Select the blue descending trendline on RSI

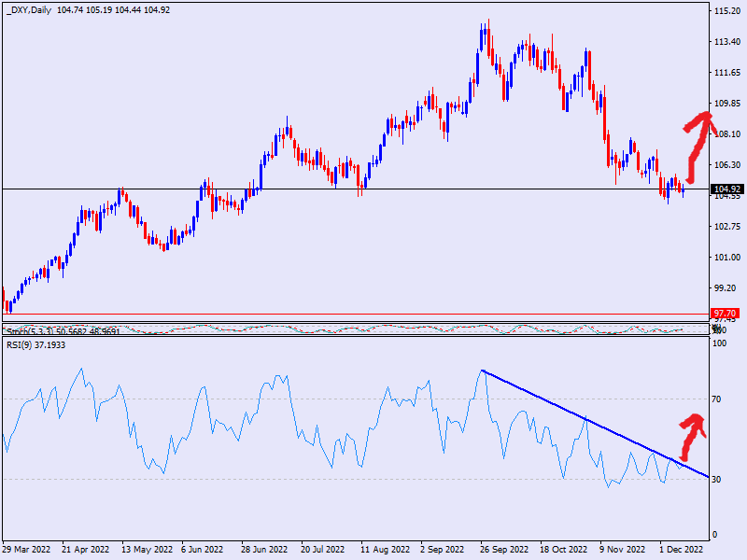coord(596,424)
